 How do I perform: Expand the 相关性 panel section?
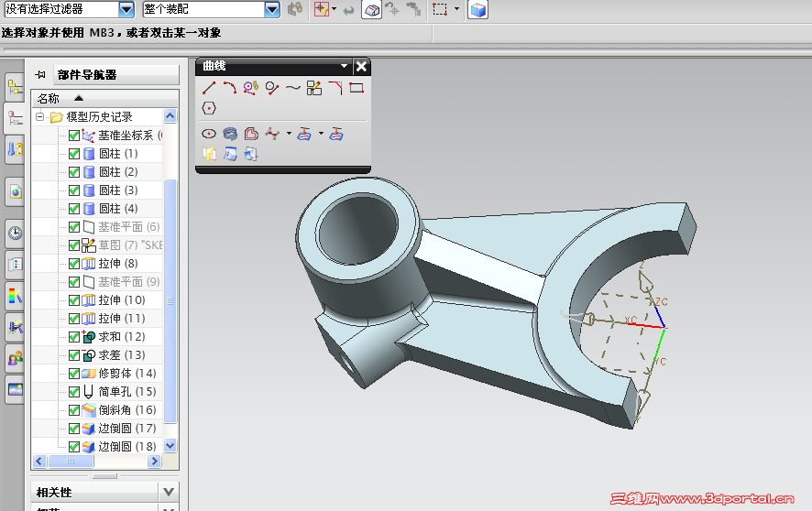(168, 492)
